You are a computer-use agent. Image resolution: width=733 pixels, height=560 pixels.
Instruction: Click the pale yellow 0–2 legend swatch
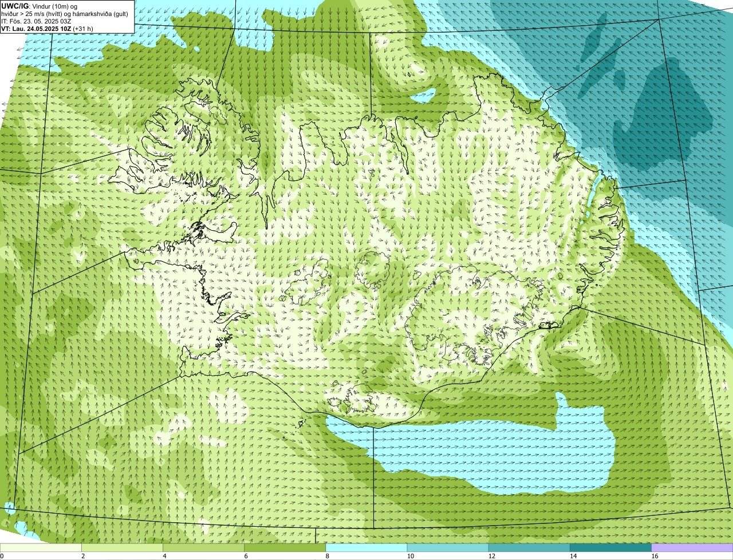tap(41, 548)
